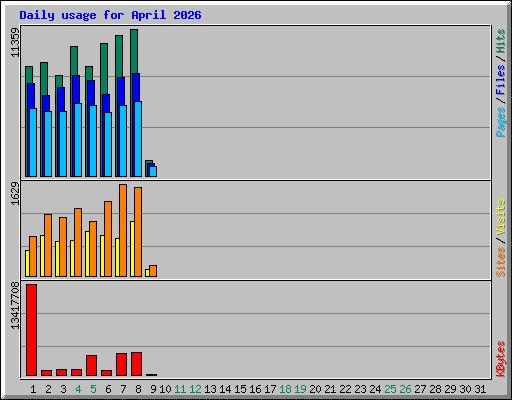Click the red KBytes bar for day 5
Screen dimensions: 512x400
click(91, 366)
